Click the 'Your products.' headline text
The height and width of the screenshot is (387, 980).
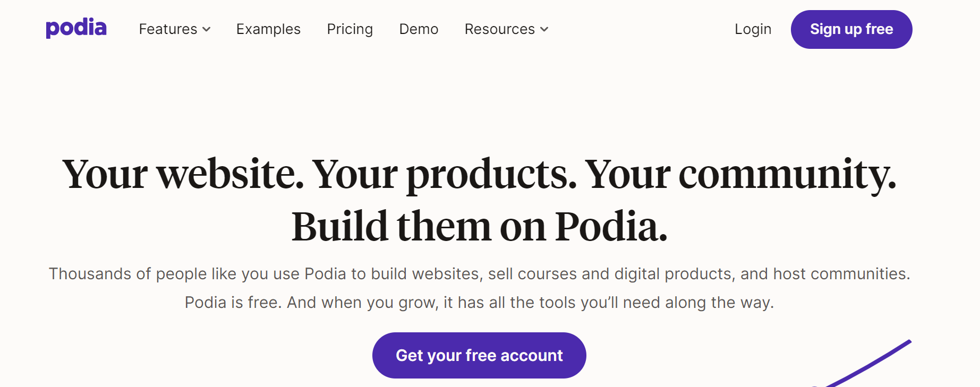point(445,175)
